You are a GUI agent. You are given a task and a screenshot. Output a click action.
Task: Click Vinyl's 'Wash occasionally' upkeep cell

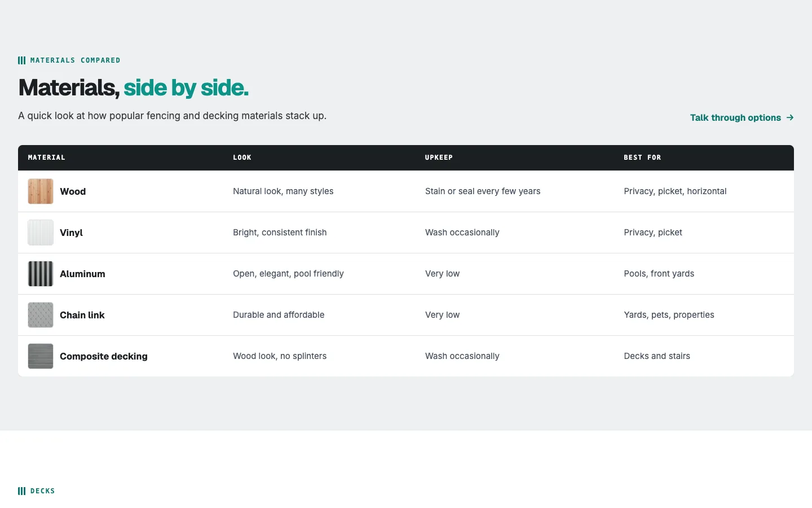tap(462, 233)
